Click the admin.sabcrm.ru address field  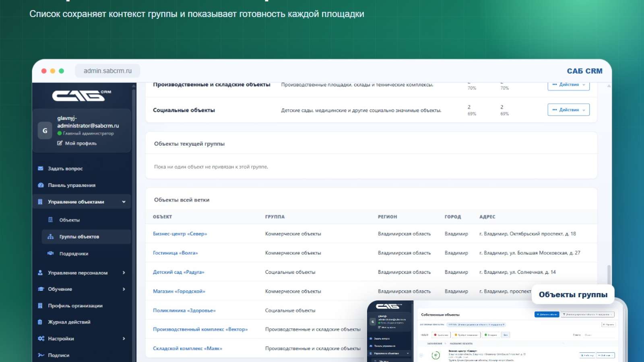click(107, 71)
